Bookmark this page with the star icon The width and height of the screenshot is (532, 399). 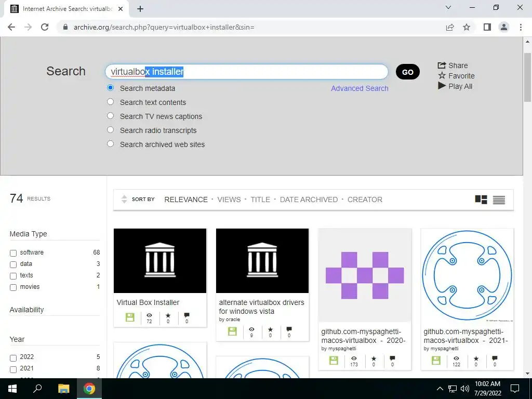(x=467, y=27)
